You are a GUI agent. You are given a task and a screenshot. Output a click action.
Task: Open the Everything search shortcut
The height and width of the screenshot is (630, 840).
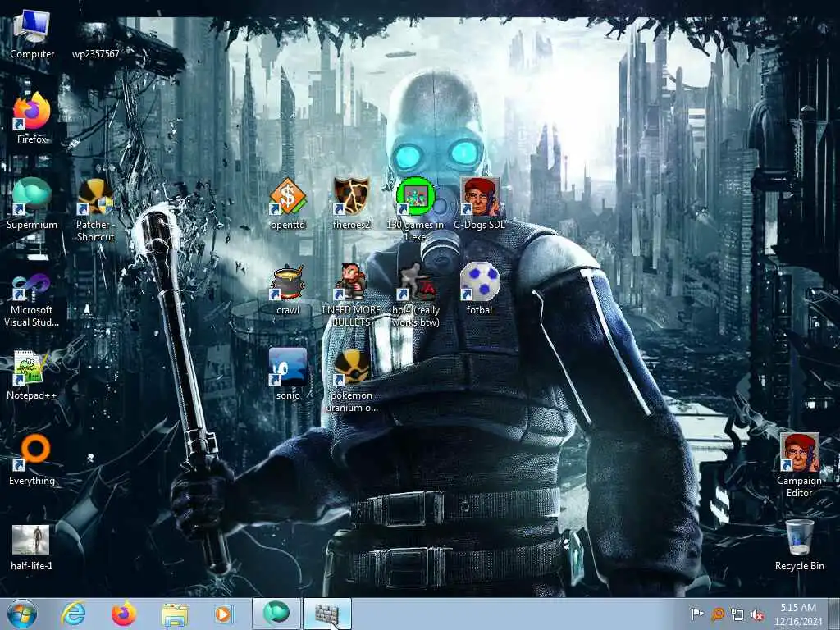32,459
